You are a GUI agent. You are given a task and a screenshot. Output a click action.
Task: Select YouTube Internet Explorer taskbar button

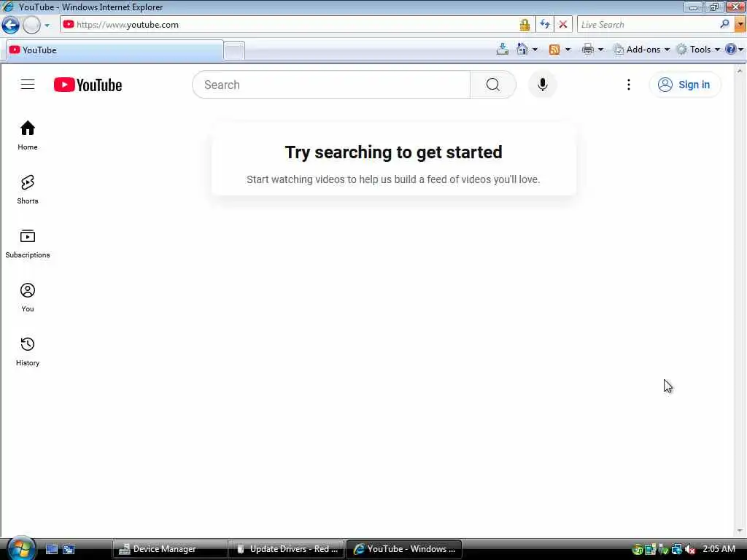404,549
